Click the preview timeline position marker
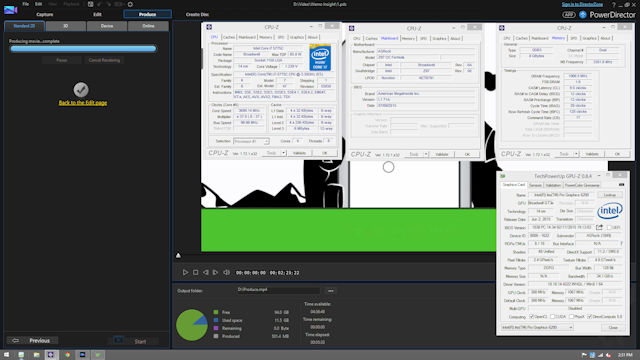640x360 pixels. click(178, 256)
